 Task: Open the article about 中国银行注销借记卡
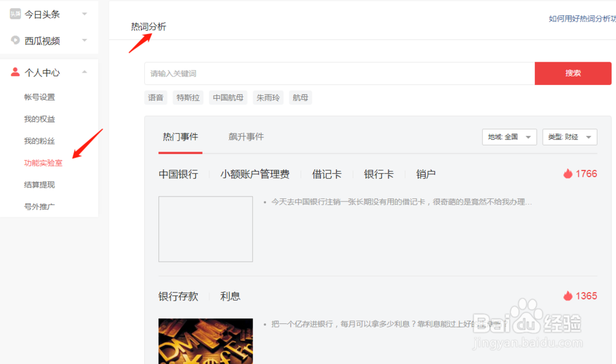(x=402, y=202)
